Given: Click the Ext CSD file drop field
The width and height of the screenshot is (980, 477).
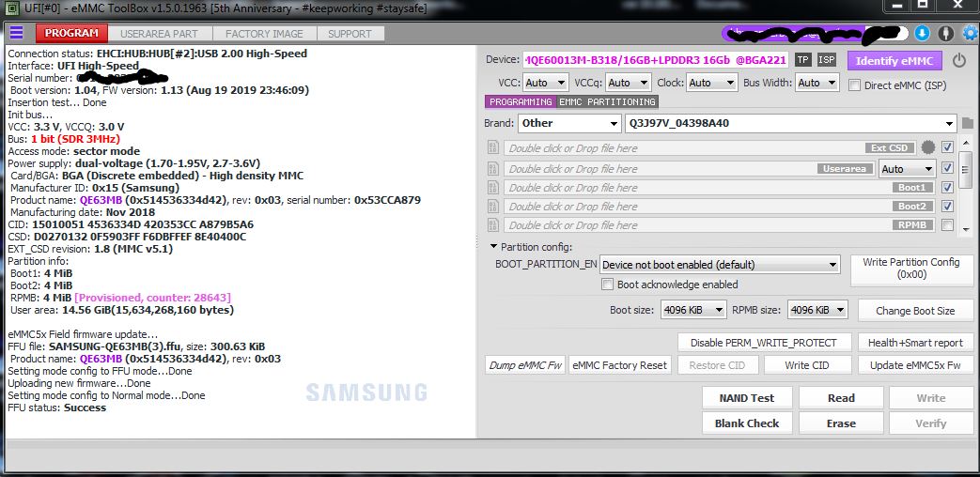Looking at the screenshot, I should pyautogui.click(x=711, y=148).
